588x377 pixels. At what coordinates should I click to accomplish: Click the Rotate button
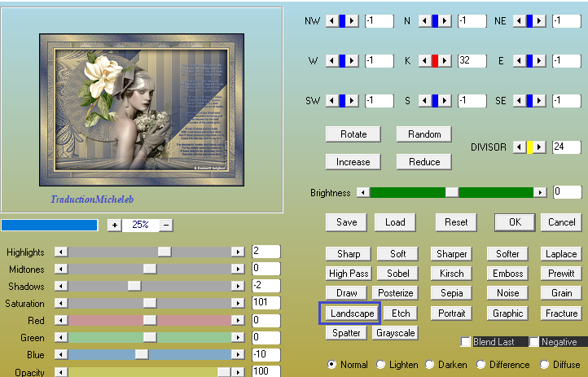353,134
